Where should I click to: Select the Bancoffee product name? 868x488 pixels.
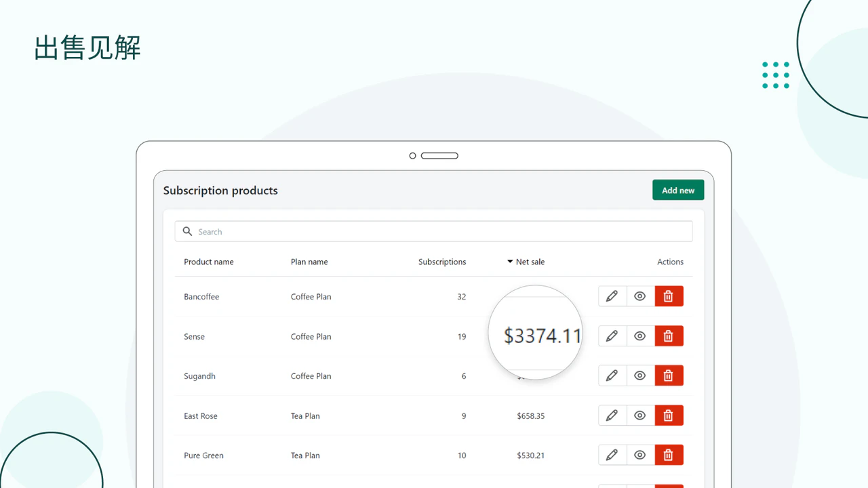pyautogui.click(x=201, y=297)
